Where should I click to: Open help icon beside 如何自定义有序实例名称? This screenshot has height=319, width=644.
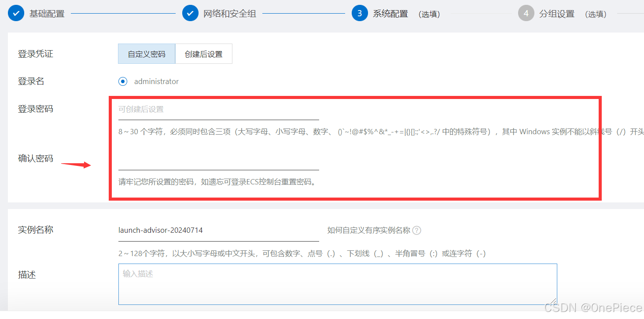click(417, 230)
